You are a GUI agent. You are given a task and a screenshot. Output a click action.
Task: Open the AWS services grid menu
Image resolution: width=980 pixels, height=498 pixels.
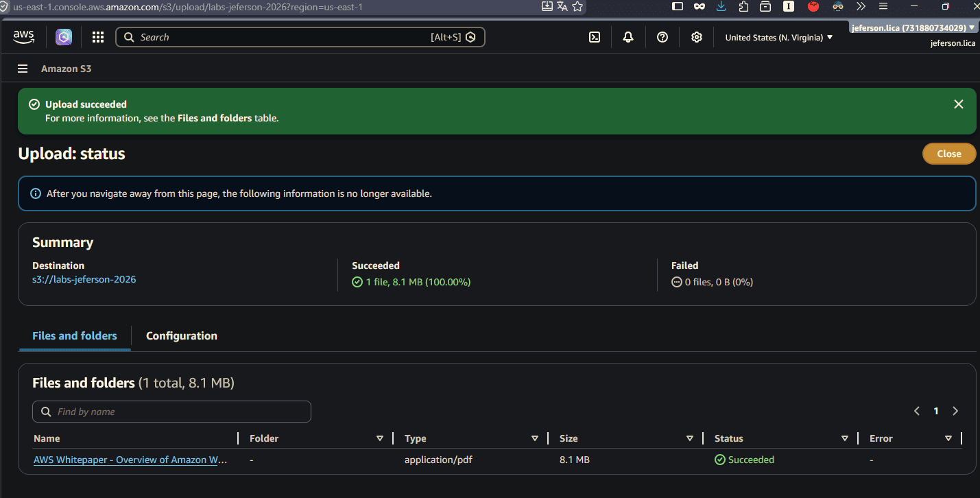click(98, 37)
